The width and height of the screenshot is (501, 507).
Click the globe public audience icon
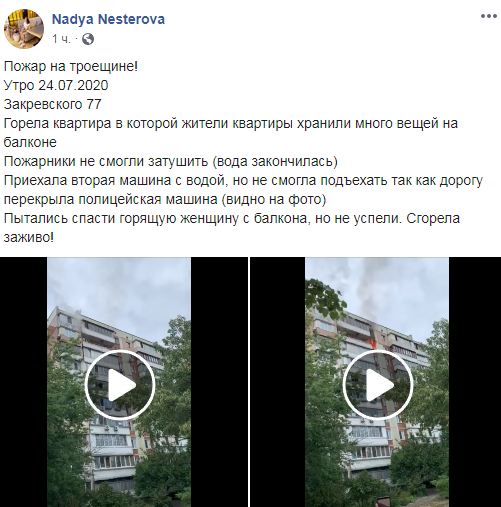point(88,39)
